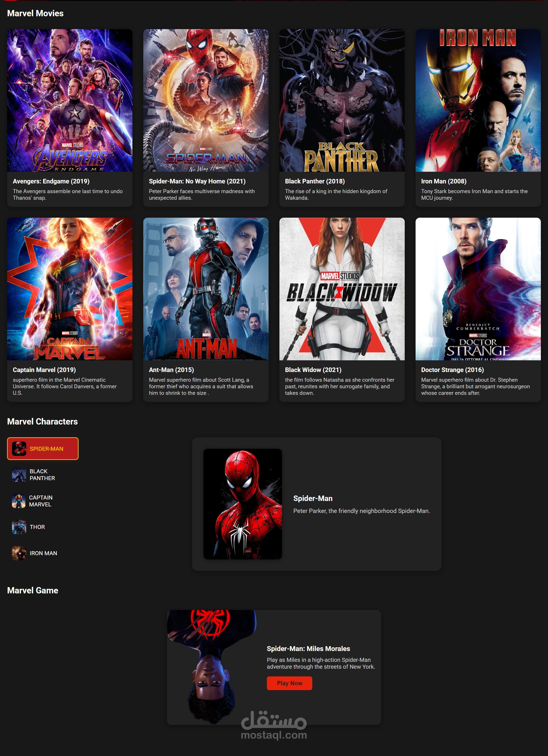Open the Iron Man movie poster
Screen dimensions: 548x756
pos(478,100)
